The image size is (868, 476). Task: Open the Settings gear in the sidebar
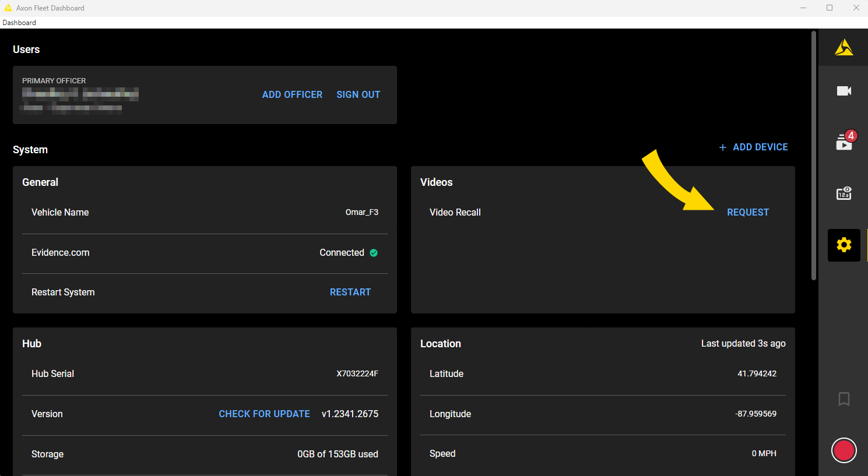pyautogui.click(x=844, y=245)
